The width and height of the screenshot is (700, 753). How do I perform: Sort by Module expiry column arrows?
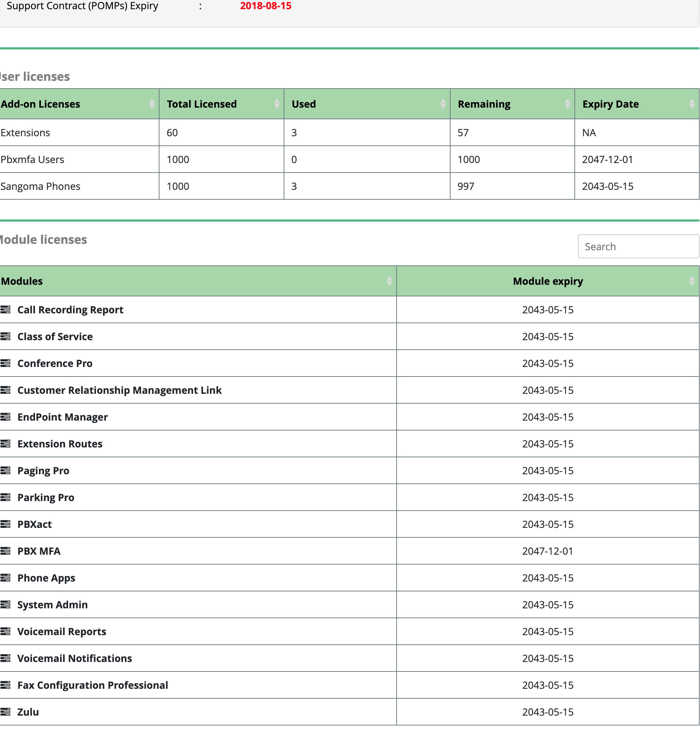(x=692, y=281)
